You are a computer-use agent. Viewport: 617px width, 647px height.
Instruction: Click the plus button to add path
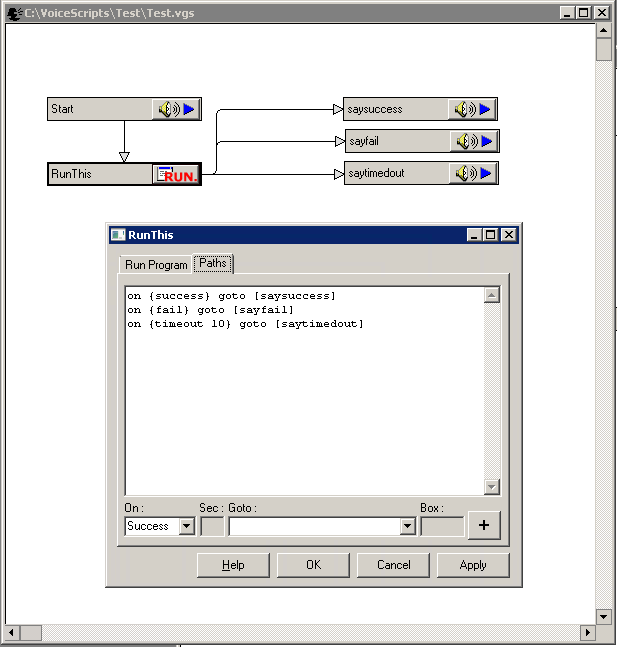[x=484, y=525]
